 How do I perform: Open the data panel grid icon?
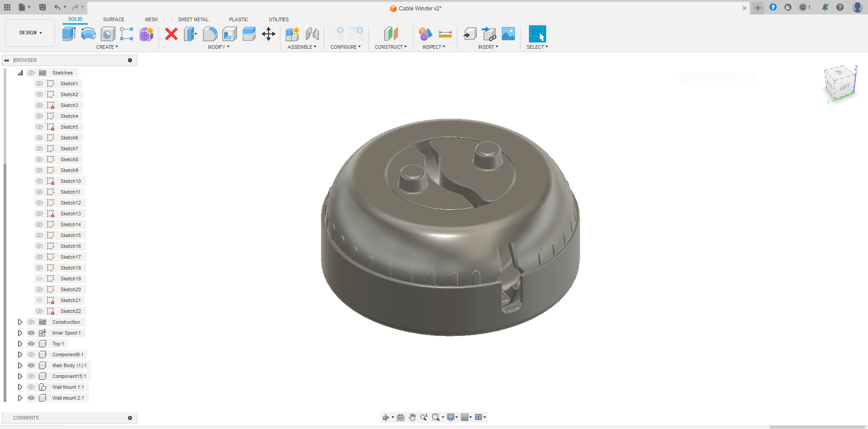7,7
